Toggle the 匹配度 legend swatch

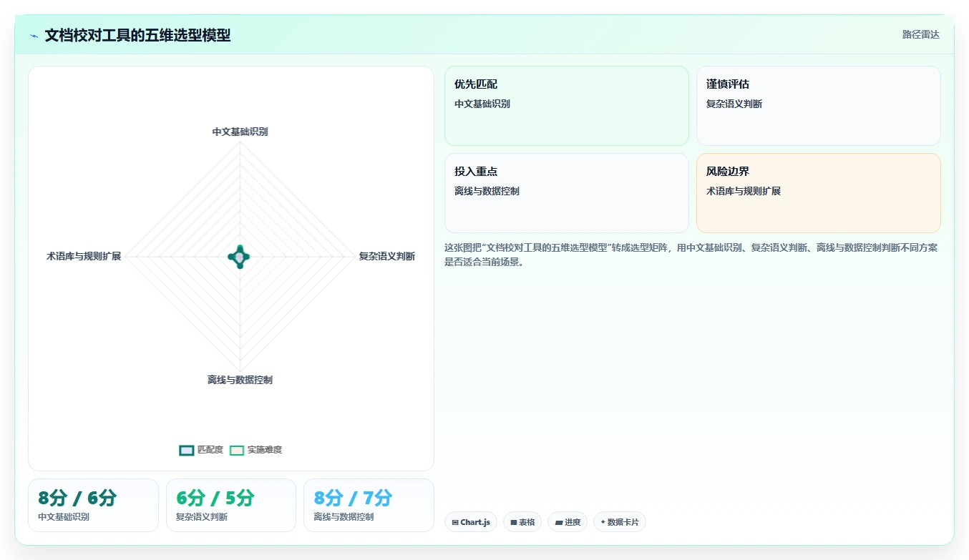coord(187,450)
